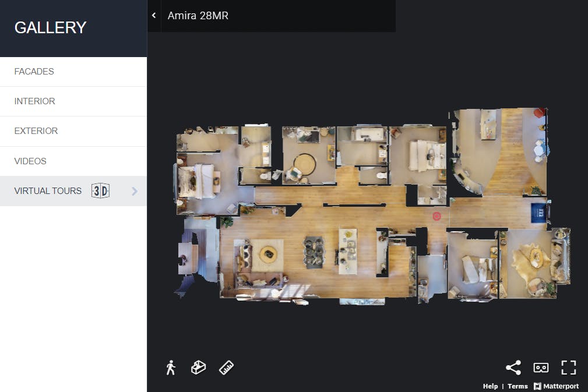Click the kitchen island in the floor plan
The width and height of the screenshot is (588, 392).
coord(348,251)
